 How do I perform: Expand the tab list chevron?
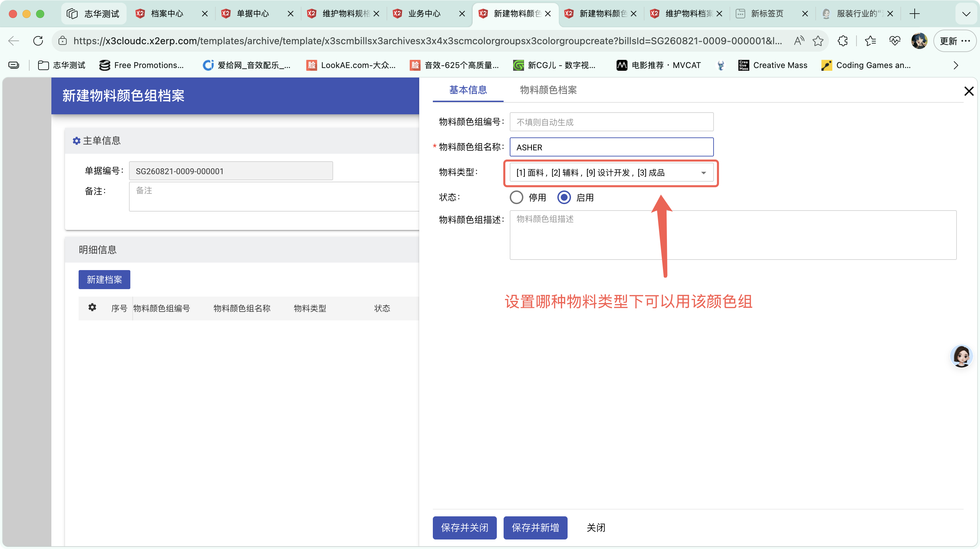pos(966,14)
